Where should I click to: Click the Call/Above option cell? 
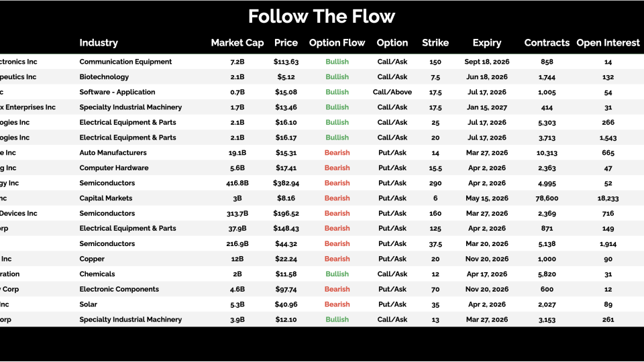coord(392,93)
